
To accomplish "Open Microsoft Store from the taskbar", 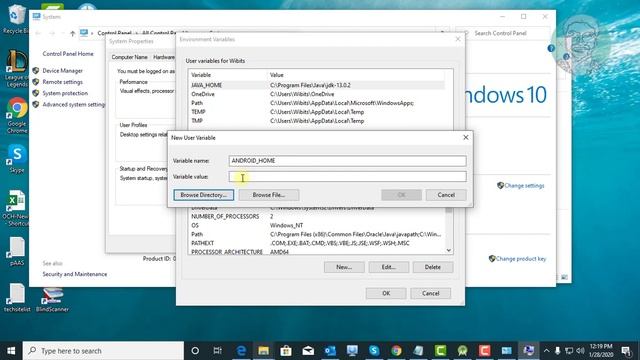I will (x=286, y=351).
